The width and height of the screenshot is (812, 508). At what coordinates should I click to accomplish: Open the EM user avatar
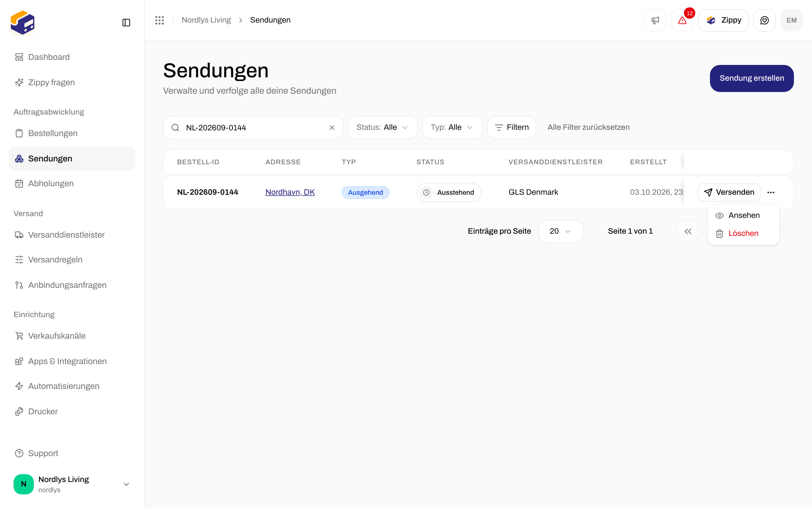[791, 20]
